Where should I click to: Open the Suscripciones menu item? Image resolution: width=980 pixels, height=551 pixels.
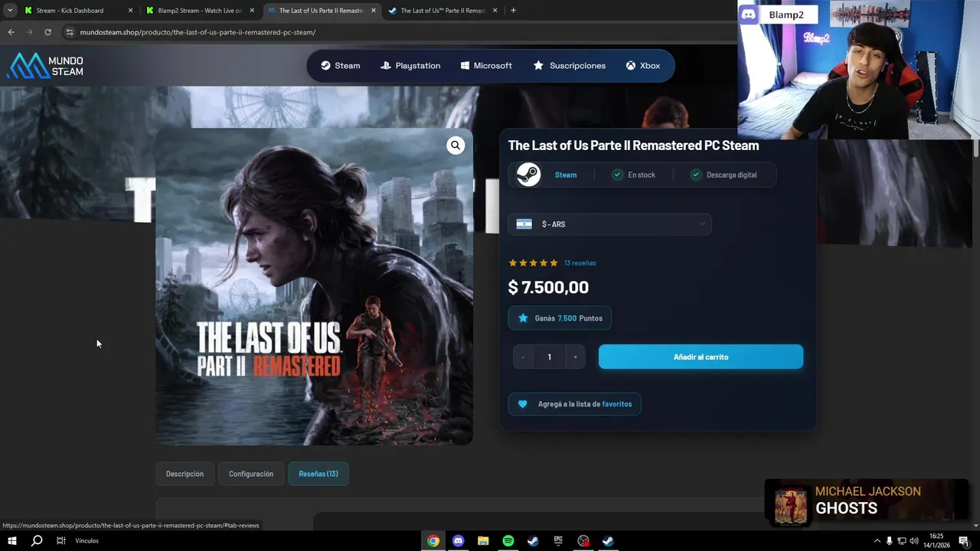coord(570,66)
